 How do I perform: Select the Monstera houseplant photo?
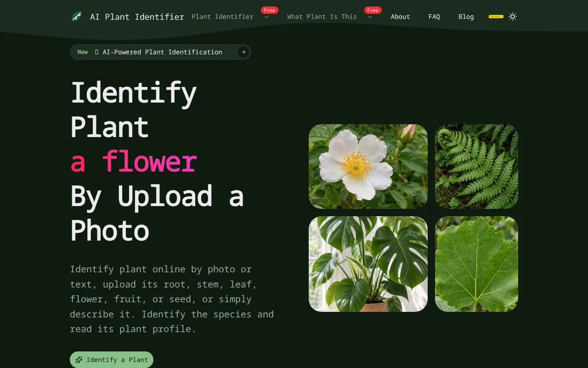(368, 264)
